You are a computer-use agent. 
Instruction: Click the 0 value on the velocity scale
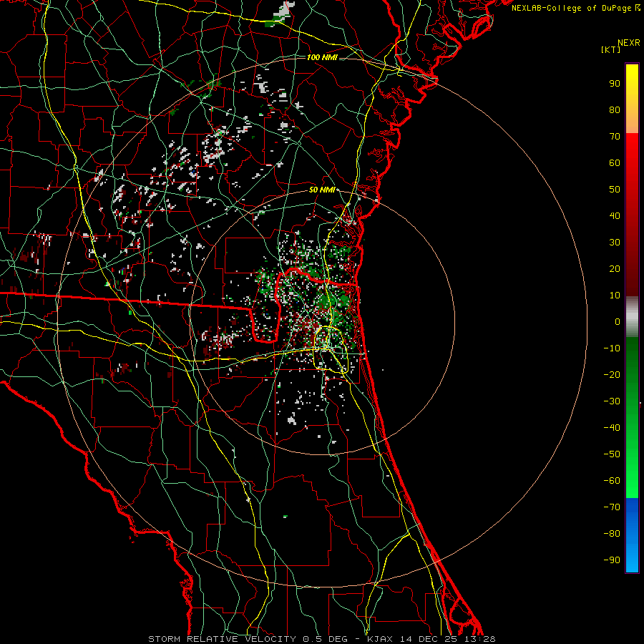(x=618, y=322)
